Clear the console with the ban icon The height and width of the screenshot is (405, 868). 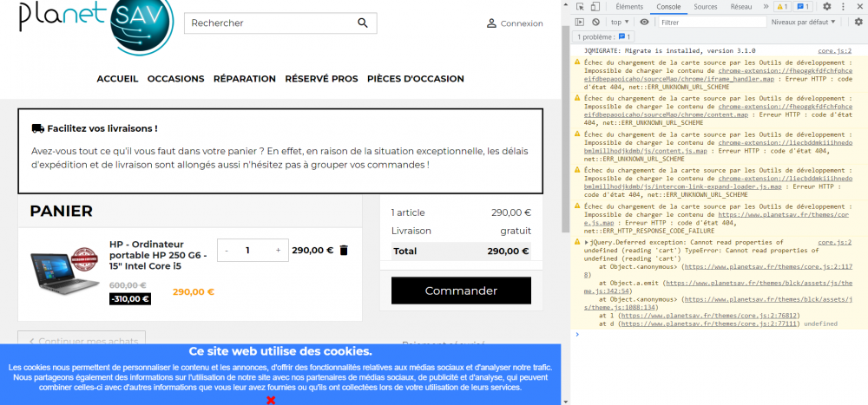click(595, 23)
